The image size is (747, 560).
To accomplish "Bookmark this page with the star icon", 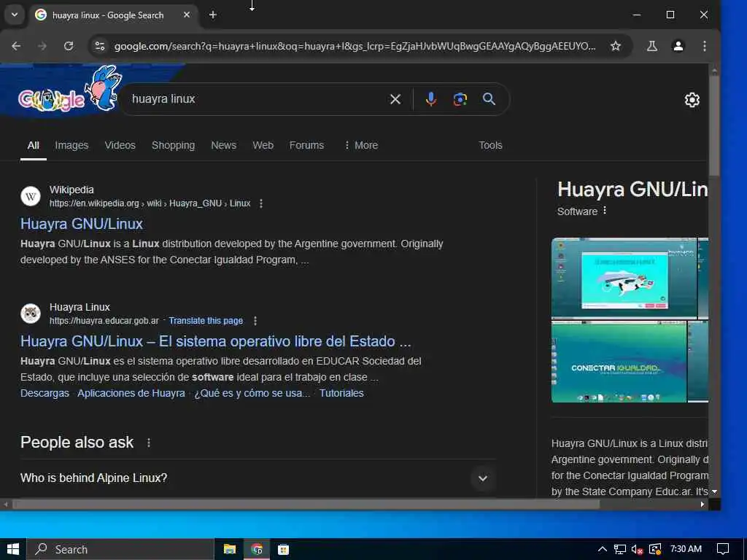I will pyautogui.click(x=616, y=46).
